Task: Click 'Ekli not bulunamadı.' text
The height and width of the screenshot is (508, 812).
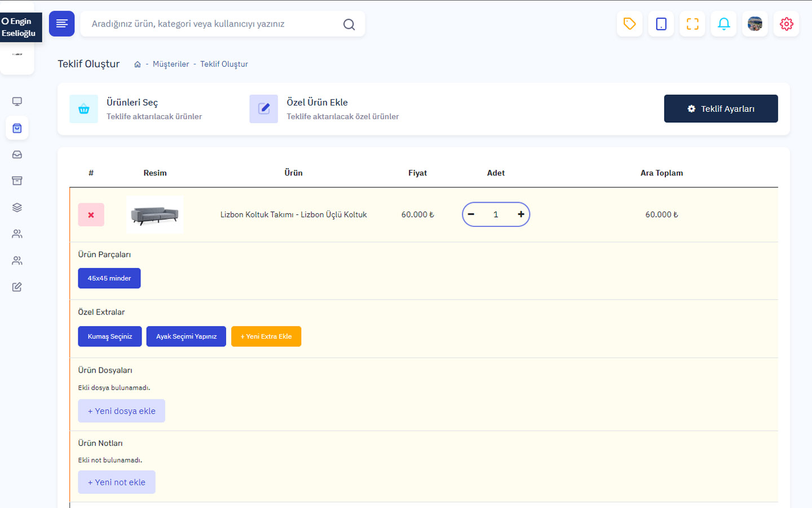Action: [x=110, y=460]
